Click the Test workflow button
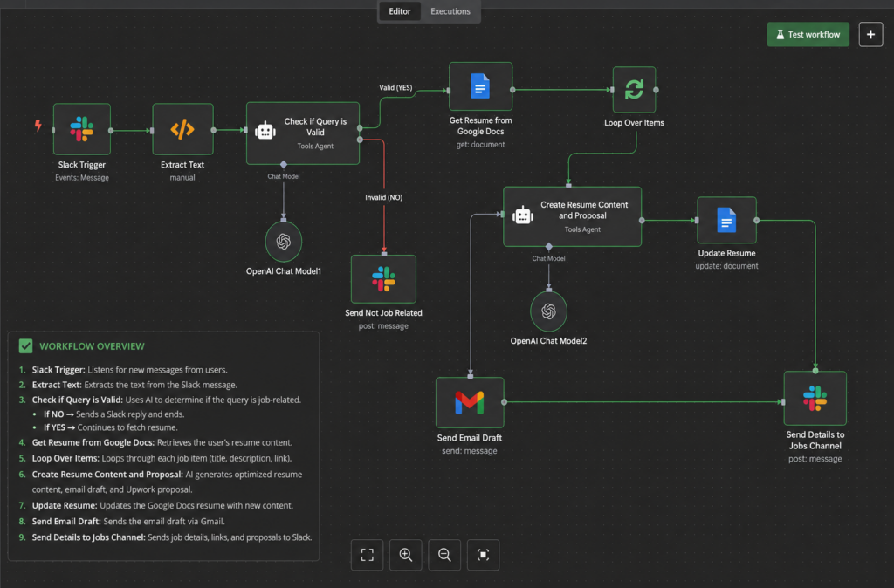Viewport: 894px width, 588px height. [x=808, y=34]
